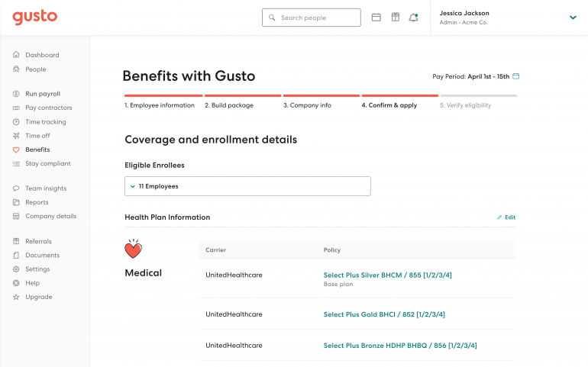Open Run payroll in the sidebar
Screen dimensions: 588x367
[42, 94]
